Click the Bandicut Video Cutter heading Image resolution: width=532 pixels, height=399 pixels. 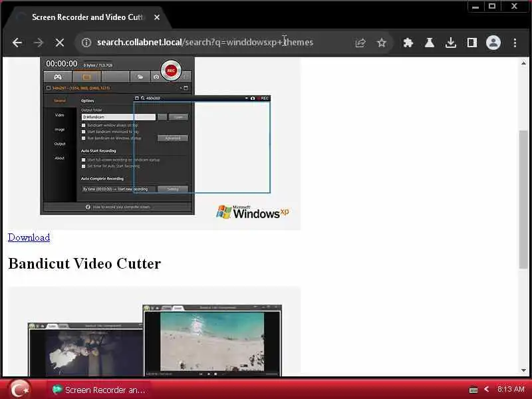point(84,263)
